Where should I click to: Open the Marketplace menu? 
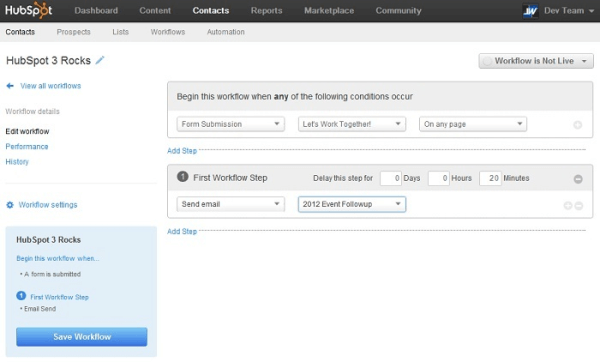tap(329, 11)
